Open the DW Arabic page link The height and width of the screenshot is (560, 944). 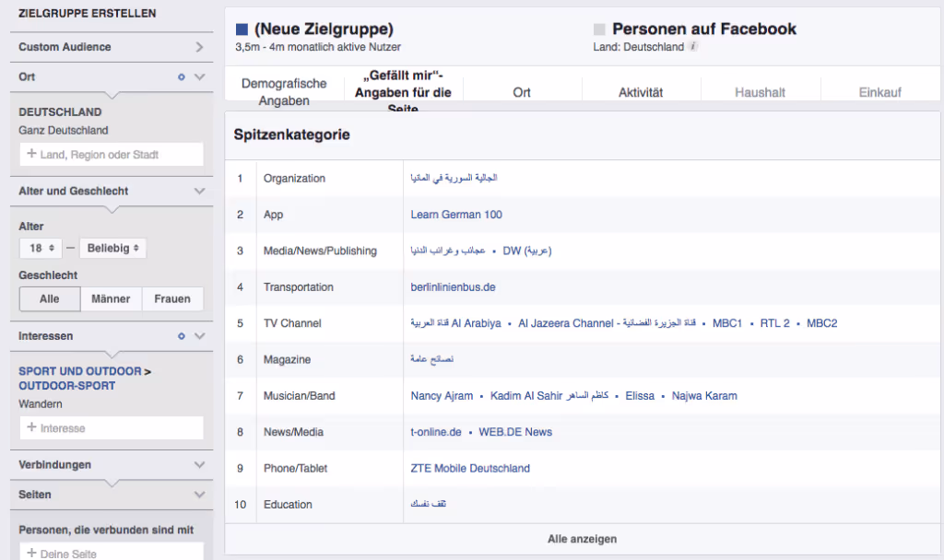click(x=527, y=251)
